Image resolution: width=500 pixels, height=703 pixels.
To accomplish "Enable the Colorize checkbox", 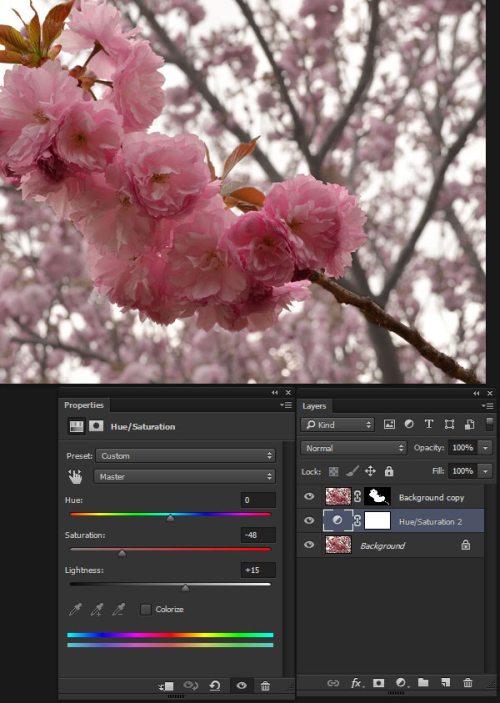I will pyautogui.click(x=145, y=609).
